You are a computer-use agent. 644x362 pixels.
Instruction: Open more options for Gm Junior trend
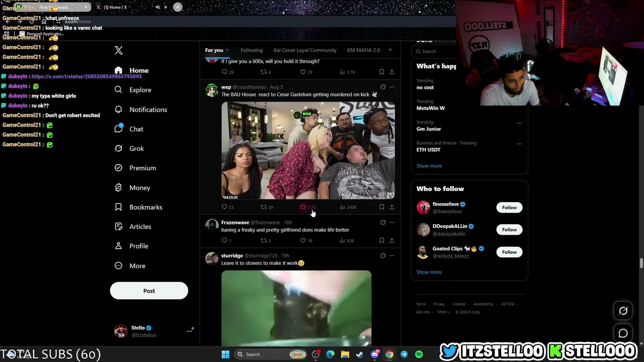pos(519,123)
